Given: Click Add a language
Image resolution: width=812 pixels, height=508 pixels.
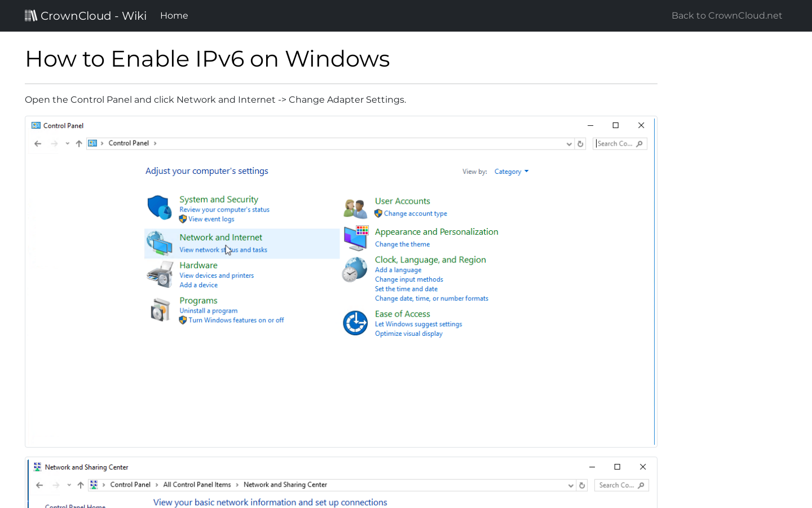Looking at the screenshot, I should coord(398,270).
